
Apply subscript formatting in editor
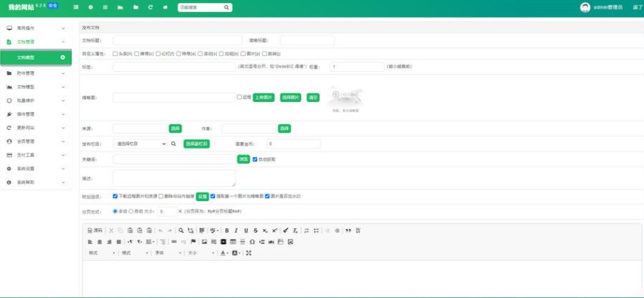(x=265, y=231)
